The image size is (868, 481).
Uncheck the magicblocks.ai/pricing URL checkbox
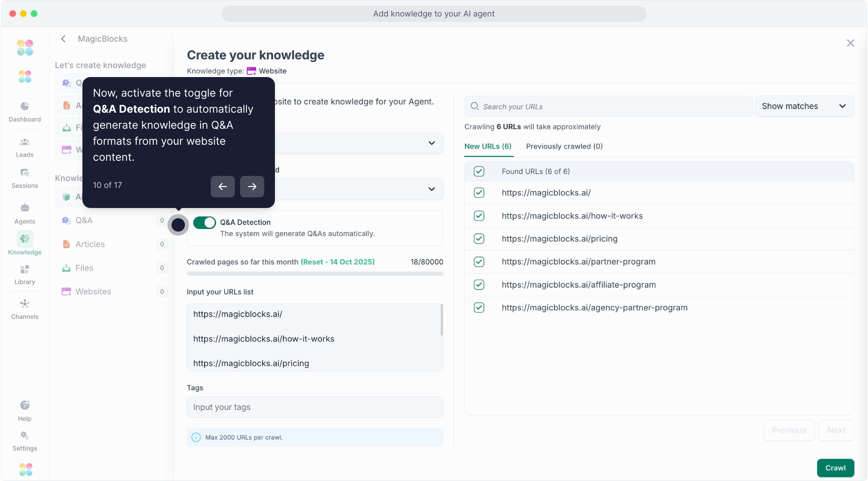[x=479, y=239]
